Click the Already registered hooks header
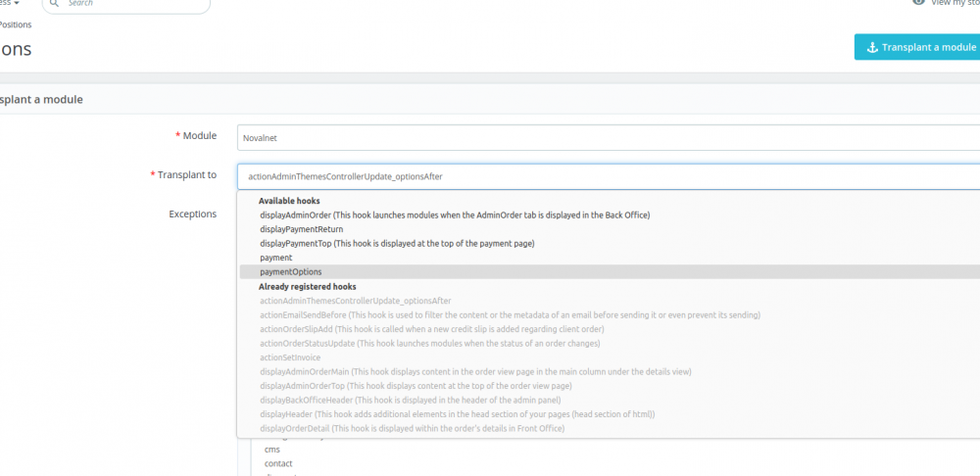 308,287
